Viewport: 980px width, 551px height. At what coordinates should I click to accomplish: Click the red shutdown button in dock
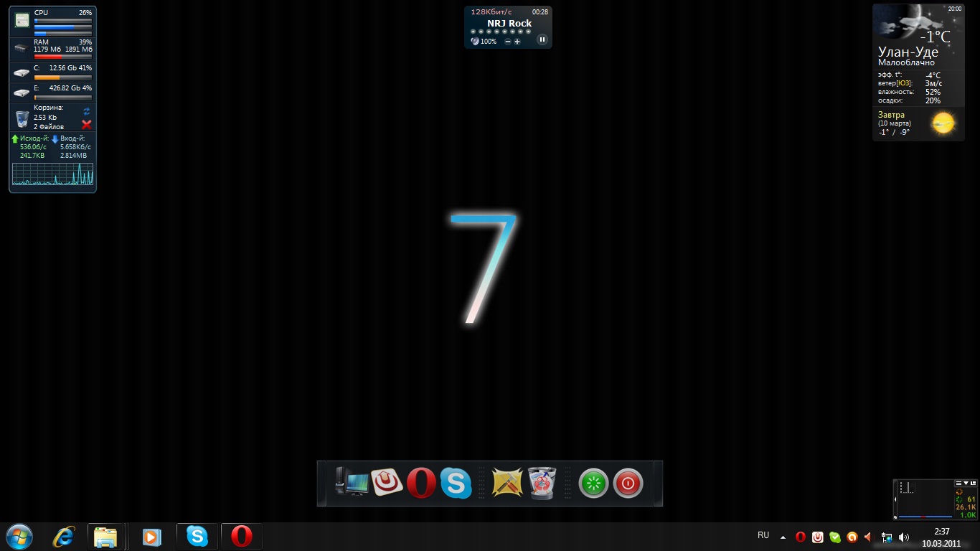(628, 484)
